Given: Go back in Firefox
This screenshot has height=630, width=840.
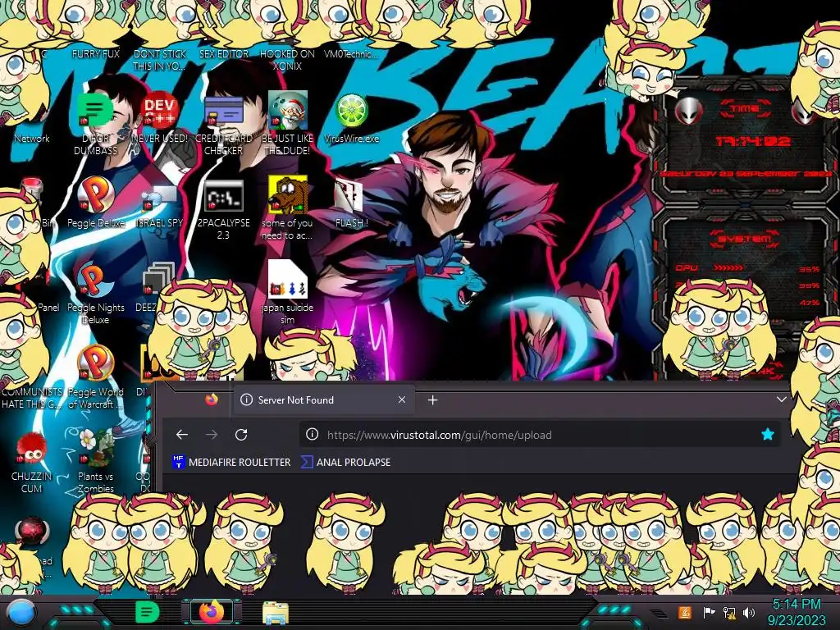Looking at the screenshot, I should [182, 435].
